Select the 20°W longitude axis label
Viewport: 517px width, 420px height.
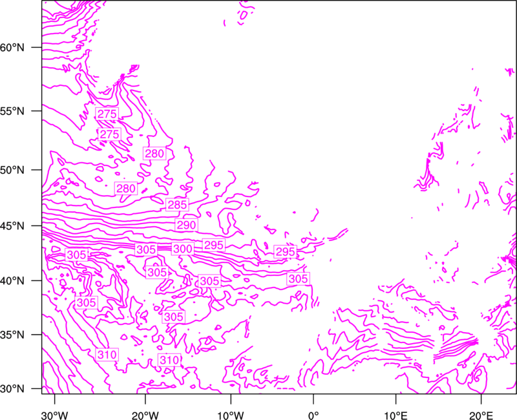coord(145,415)
